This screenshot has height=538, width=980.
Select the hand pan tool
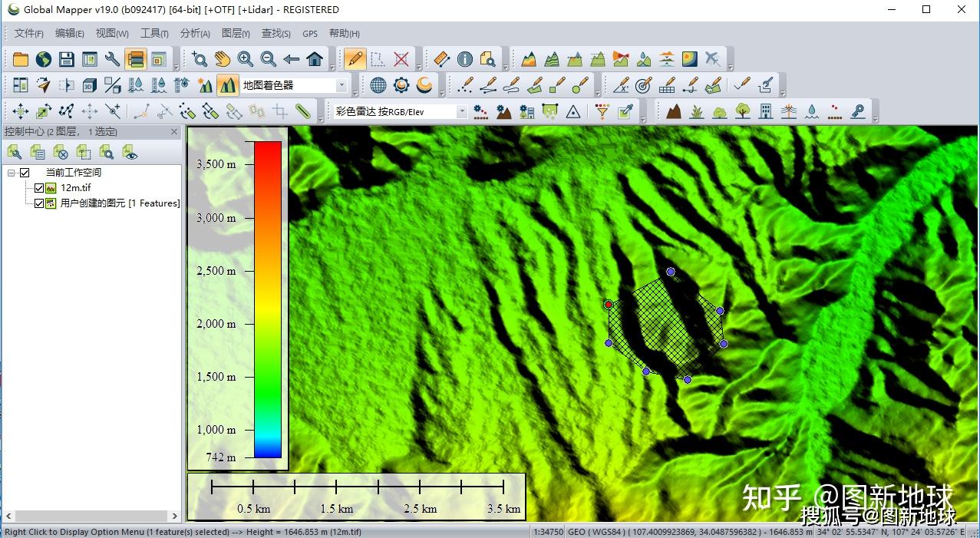[223, 59]
